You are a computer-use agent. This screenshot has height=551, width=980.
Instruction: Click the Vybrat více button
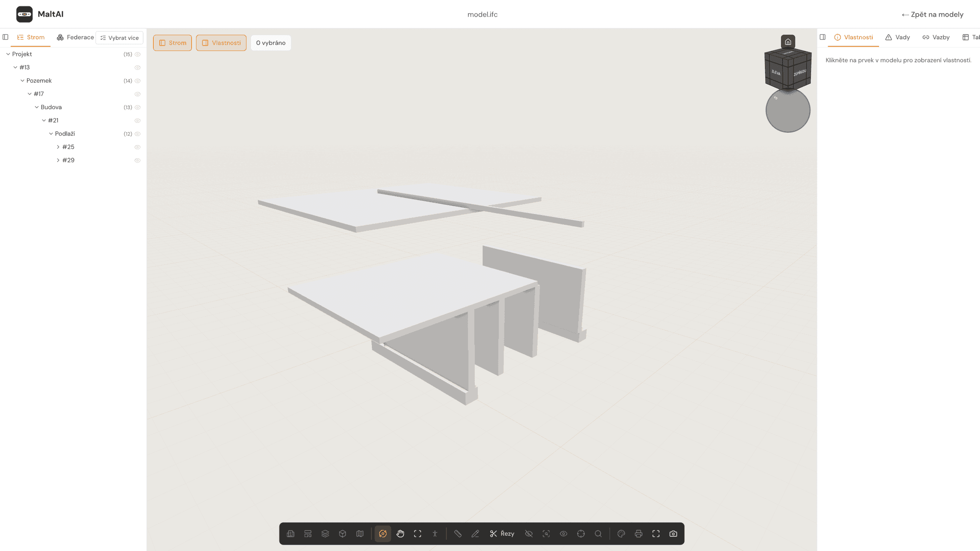pyautogui.click(x=120, y=38)
